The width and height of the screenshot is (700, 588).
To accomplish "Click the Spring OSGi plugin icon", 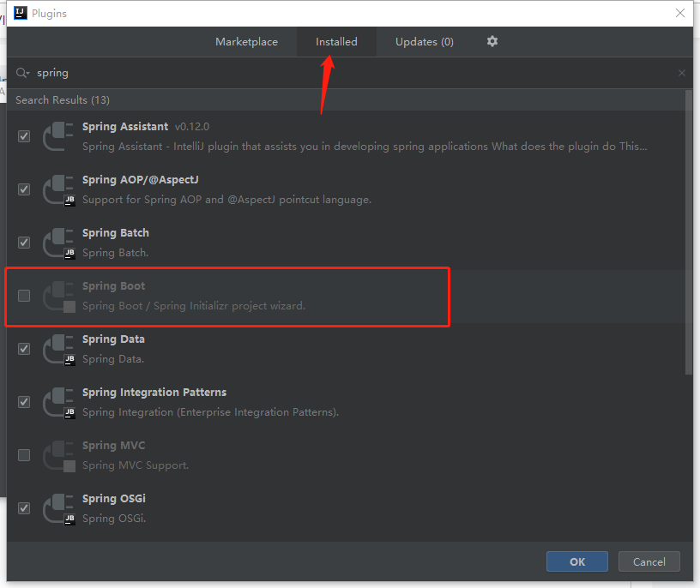I will (58, 508).
